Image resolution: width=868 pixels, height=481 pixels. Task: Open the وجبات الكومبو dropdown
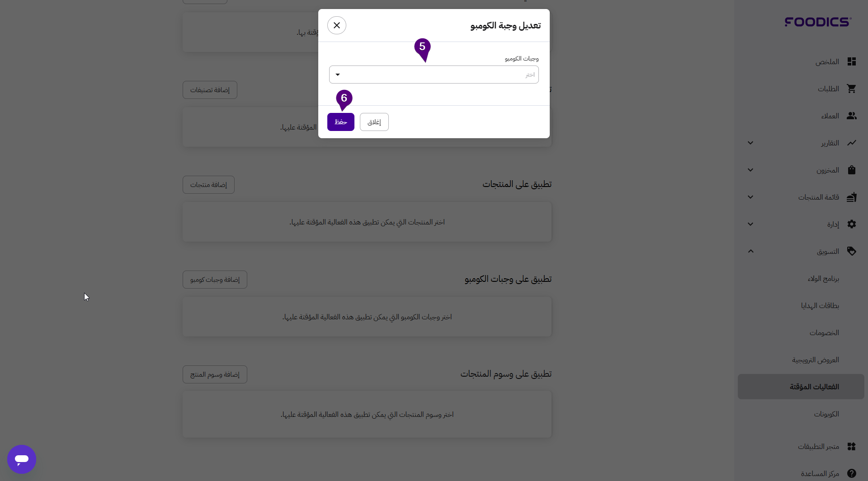pyautogui.click(x=434, y=75)
